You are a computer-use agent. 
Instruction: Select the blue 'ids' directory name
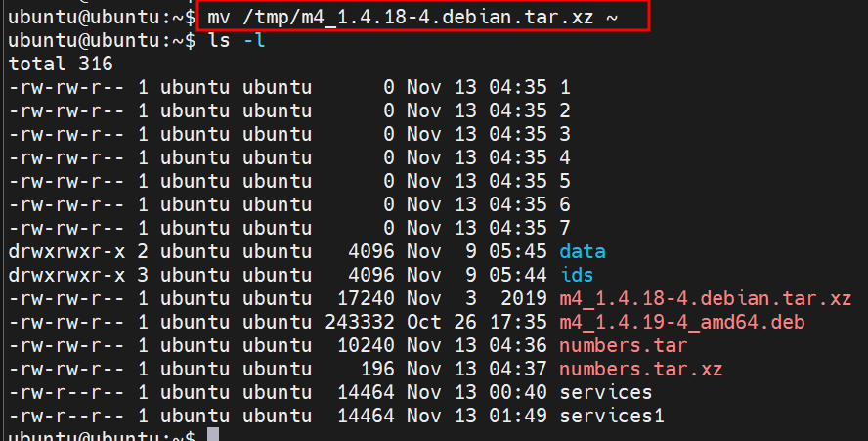pos(576,275)
